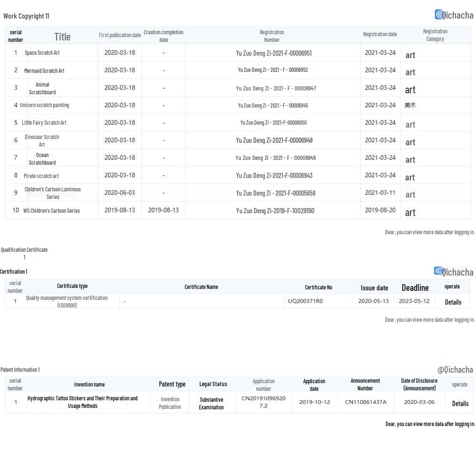The height and width of the screenshot is (476, 476).
Task: Open Details for Hydrographic Tattoo Stickers patent
Action: tap(460, 403)
